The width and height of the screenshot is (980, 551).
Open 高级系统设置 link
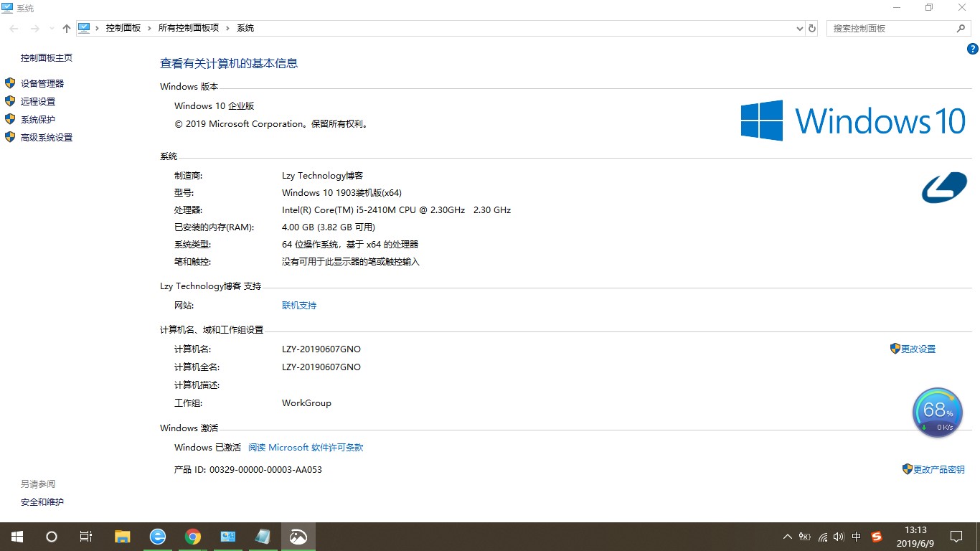pos(47,137)
